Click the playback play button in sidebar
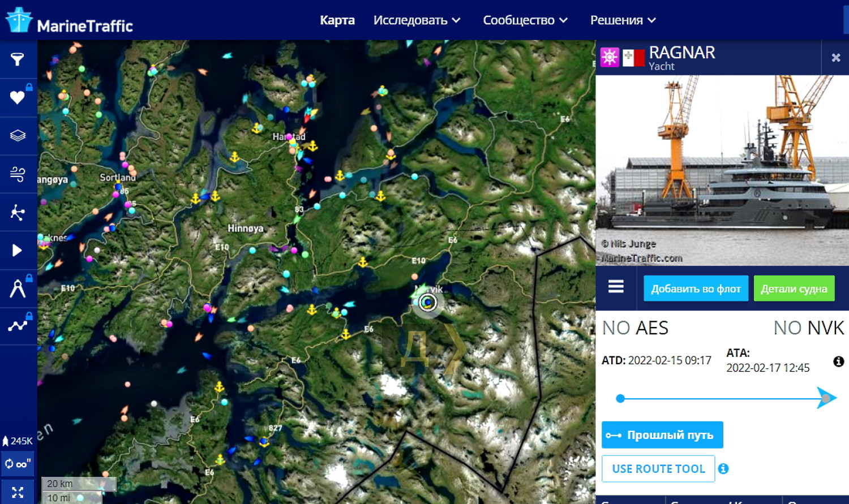849x504 pixels. coord(18,250)
